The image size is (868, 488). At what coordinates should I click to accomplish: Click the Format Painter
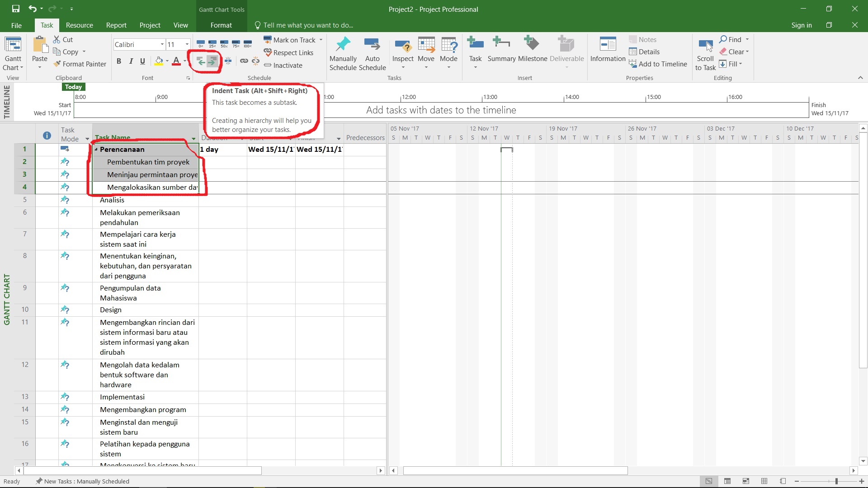coord(80,64)
